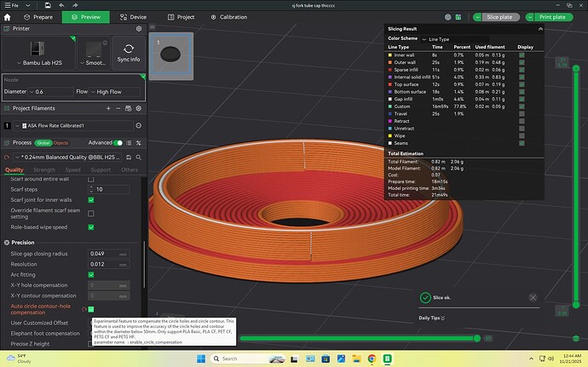Click Windows Start button

pos(201,358)
